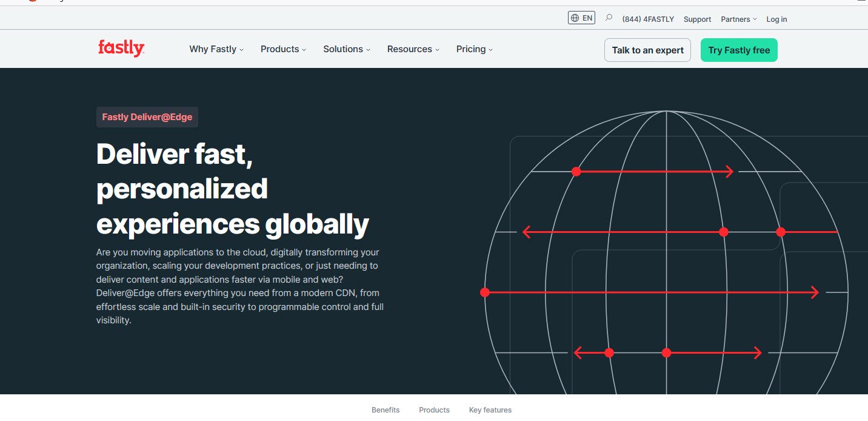
Task: Click the Log in link
Action: point(776,19)
